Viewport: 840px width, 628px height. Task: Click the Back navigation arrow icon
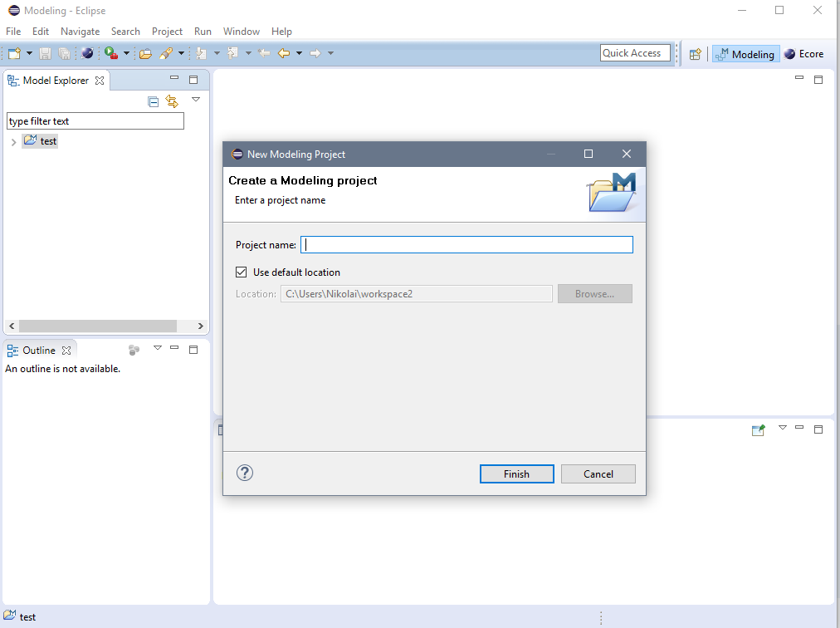pos(284,53)
